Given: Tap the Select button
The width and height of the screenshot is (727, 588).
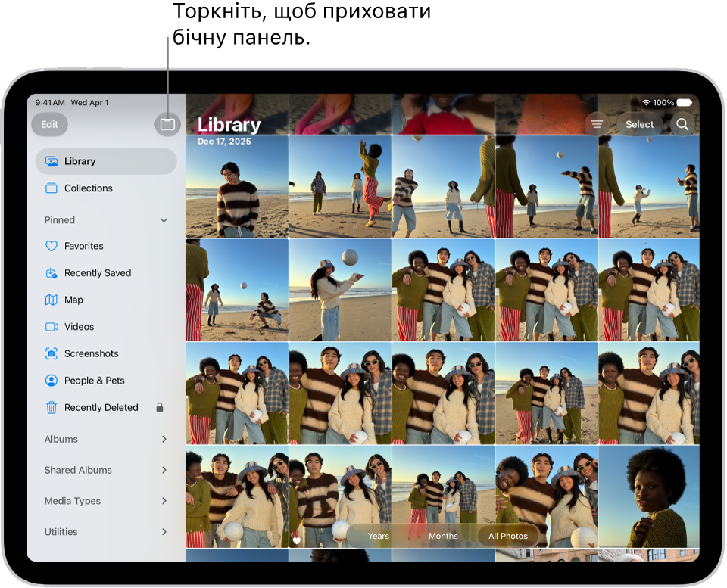Looking at the screenshot, I should (639, 124).
